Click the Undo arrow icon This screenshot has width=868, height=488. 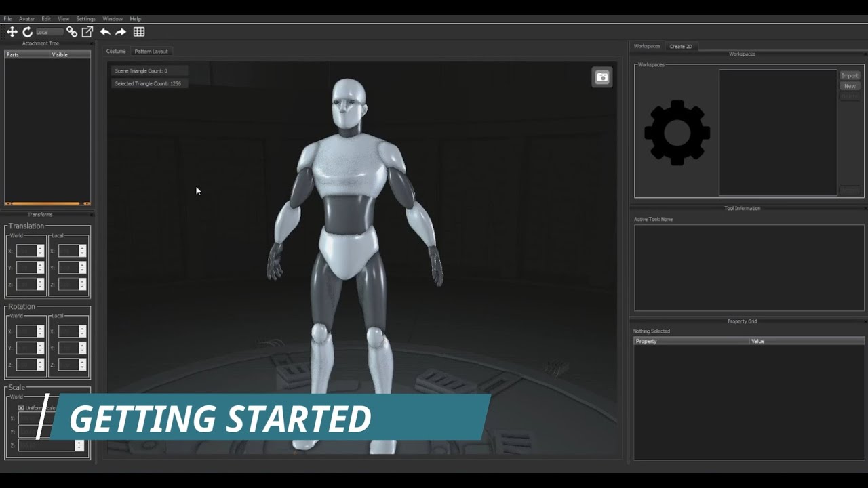point(105,32)
